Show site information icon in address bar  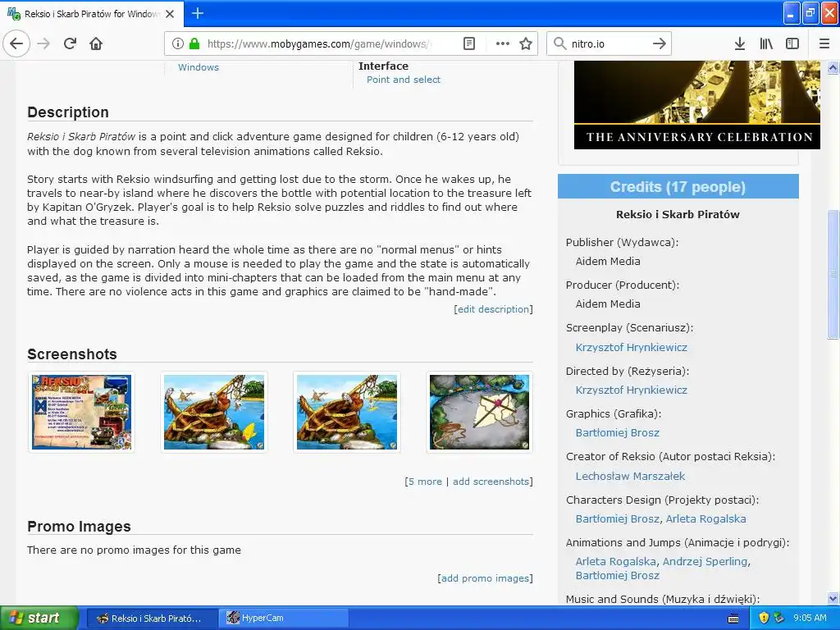pos(178,43)
